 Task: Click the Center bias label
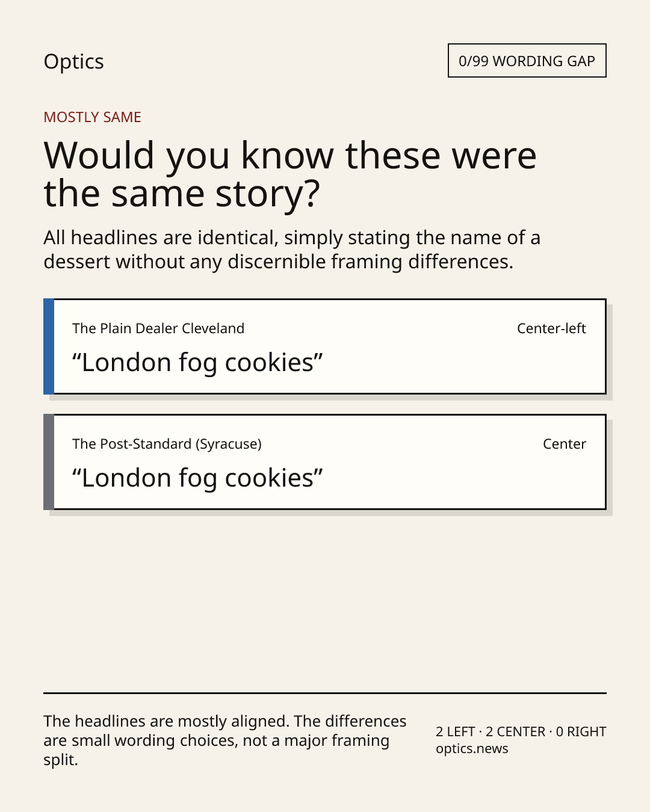(564, 444)
